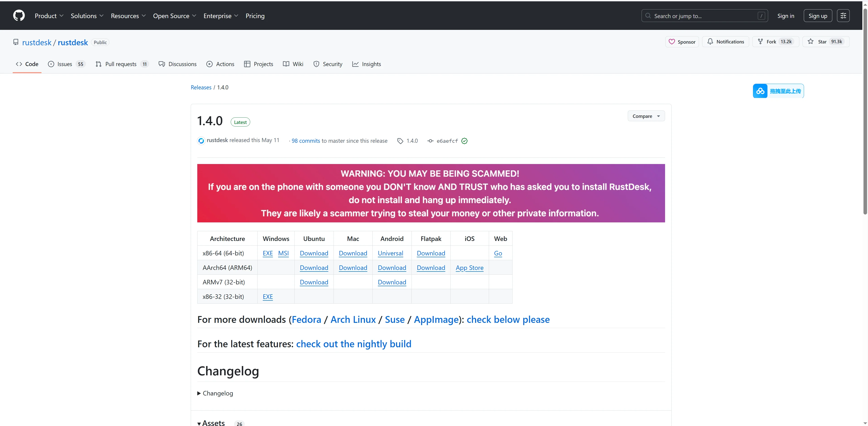Open the iOS App Store link
The width and height of the screenshot is (868, 426).
click(x=469, y=268)
